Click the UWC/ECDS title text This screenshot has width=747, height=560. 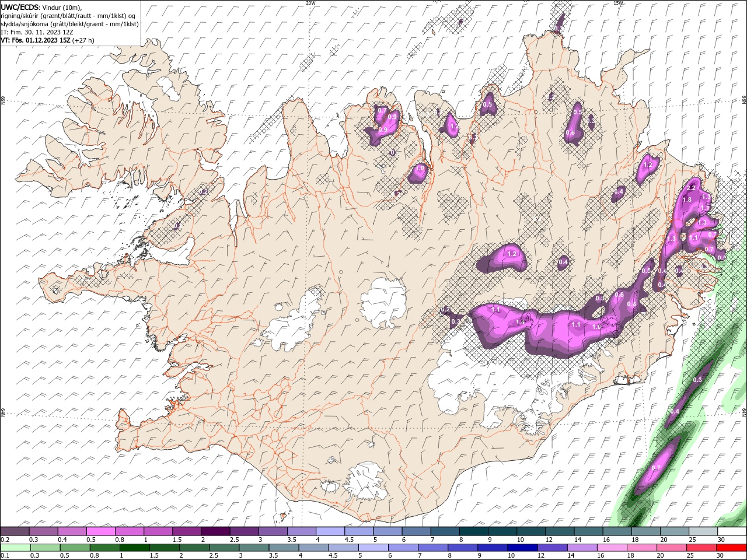[x=19, y=7]
